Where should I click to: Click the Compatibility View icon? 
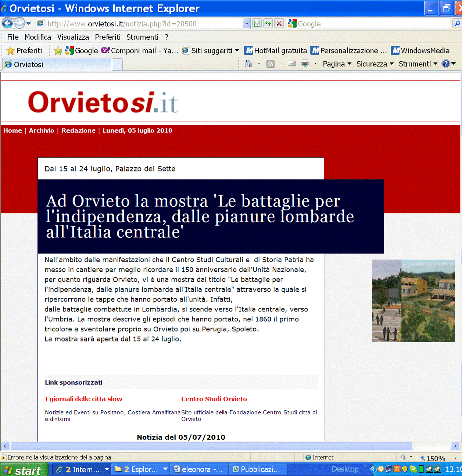coord(257,24)
